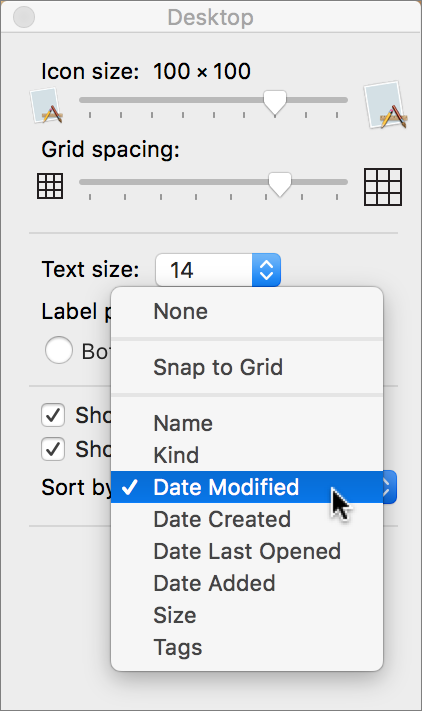Image resolution: width=422 pixels, height=711 pixels.
Task: Click the small icon size preview image
Action: (x=46, y=106)
